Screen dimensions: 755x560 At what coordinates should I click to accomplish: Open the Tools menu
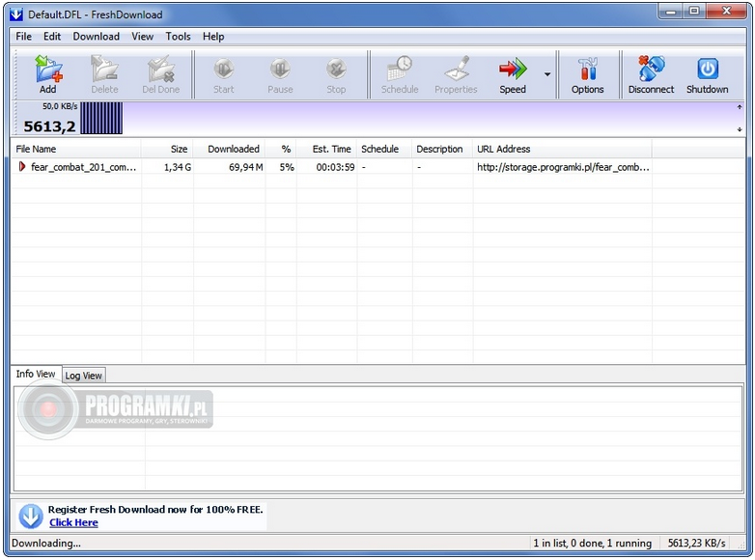click(179, 37)
